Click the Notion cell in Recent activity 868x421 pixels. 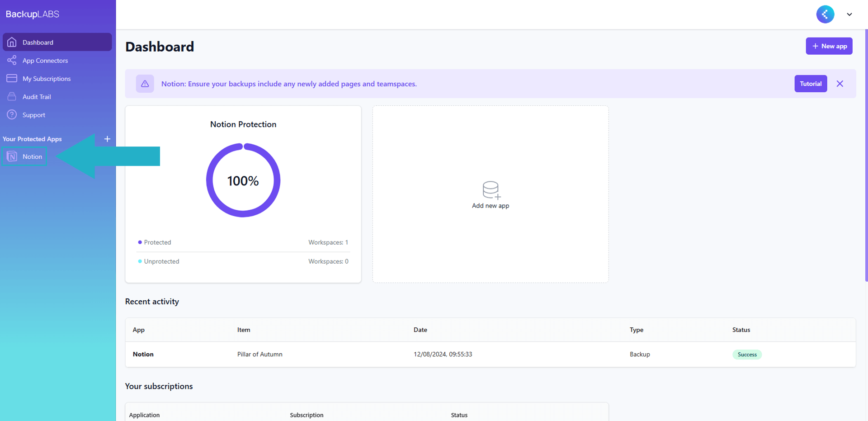(143, 354)
